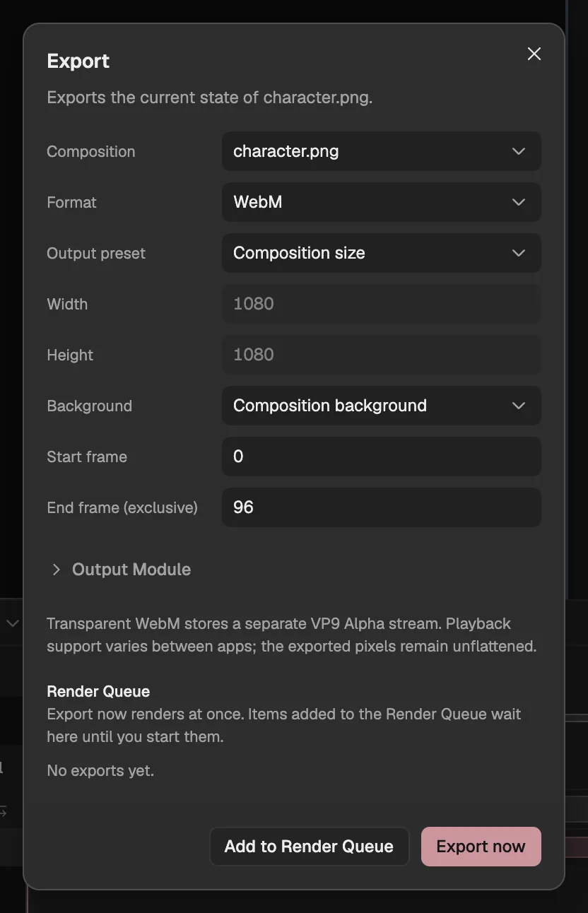Click the disabled Width field showing 1080
This screenshot has width=588, height=913.
coord(382,304)
